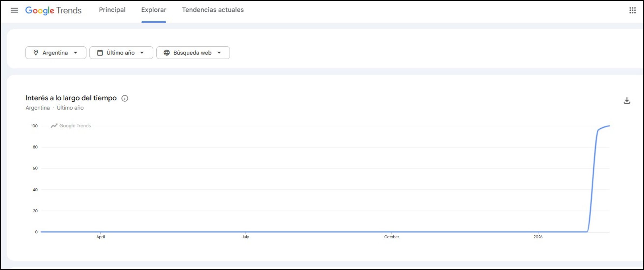
Task: Expand the Último año time range arrow
Action: 142,53
